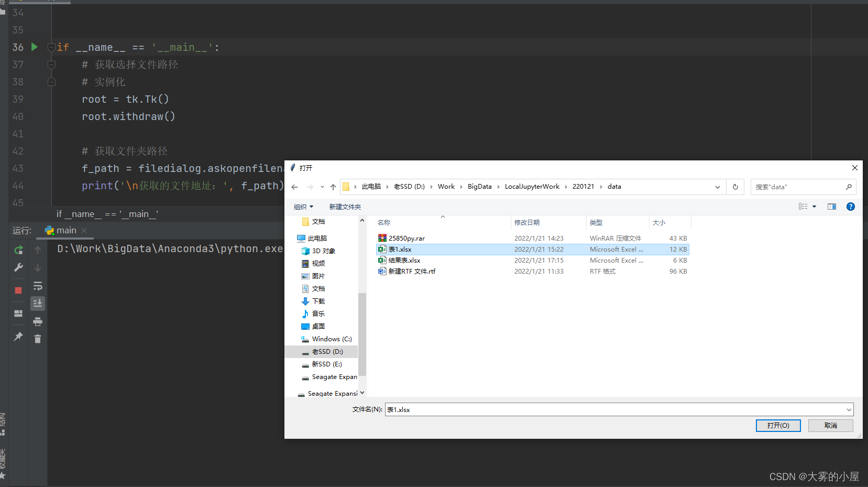Print the console output
Image resolution: width=868 pixels, height=487 pixels.
point(38,321)
